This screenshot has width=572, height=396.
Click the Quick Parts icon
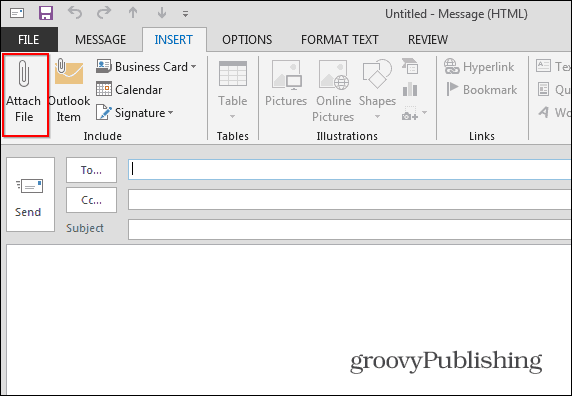543,89
